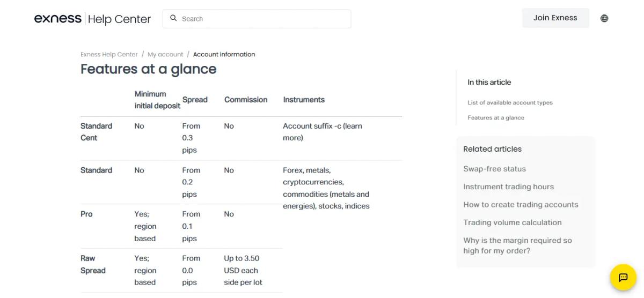Open How to create trading accounts

click(521, 205)
